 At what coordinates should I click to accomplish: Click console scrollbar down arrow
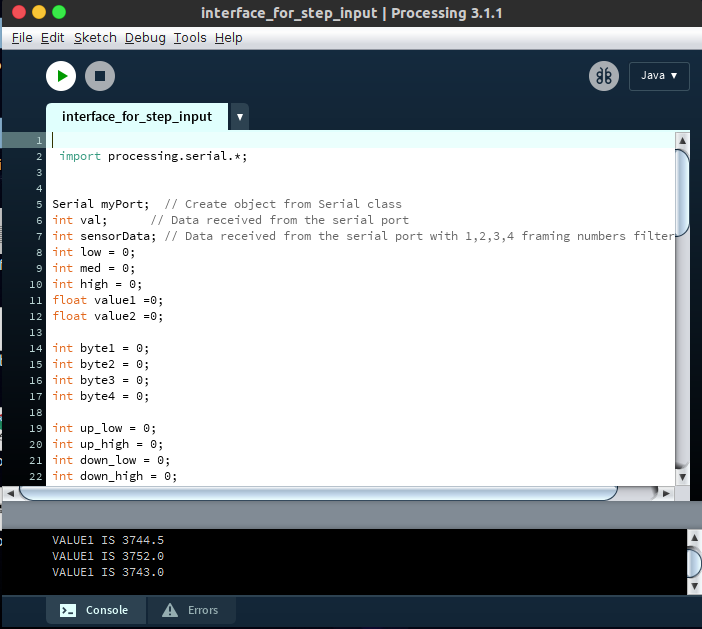[694, 586]
